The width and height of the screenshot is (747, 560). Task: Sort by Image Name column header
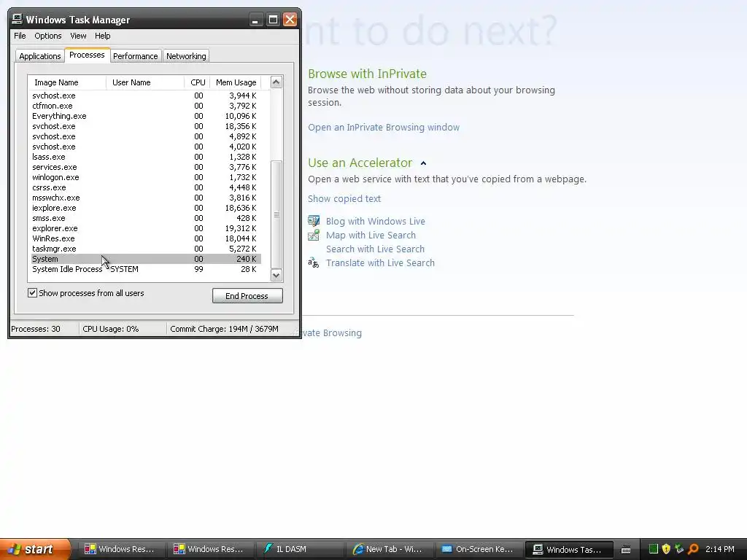66,82
